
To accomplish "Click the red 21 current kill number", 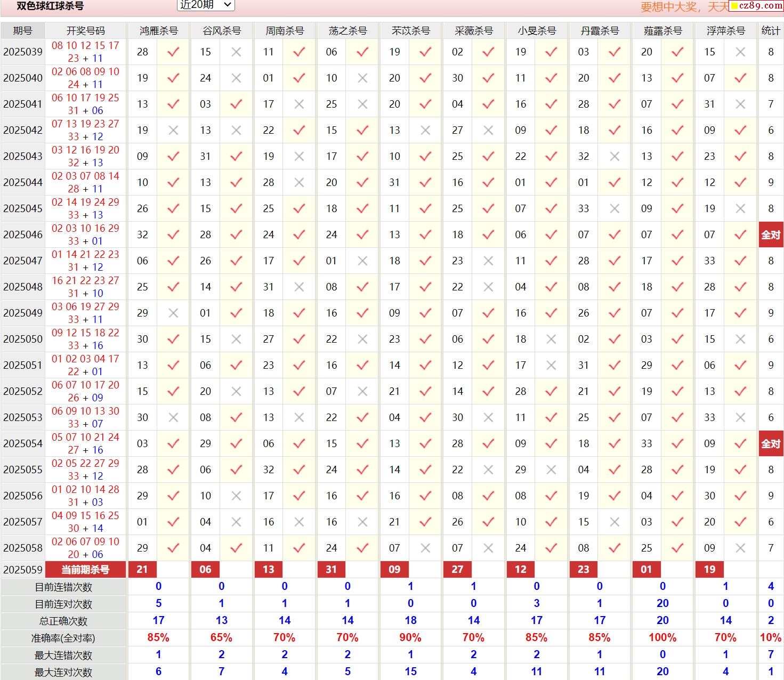I will point(142,570).
